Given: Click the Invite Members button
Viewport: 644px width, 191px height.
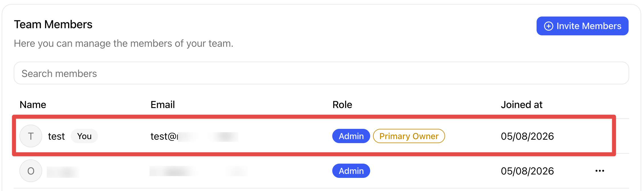Looking at the screenshot, I should click(x=582, y=26).
